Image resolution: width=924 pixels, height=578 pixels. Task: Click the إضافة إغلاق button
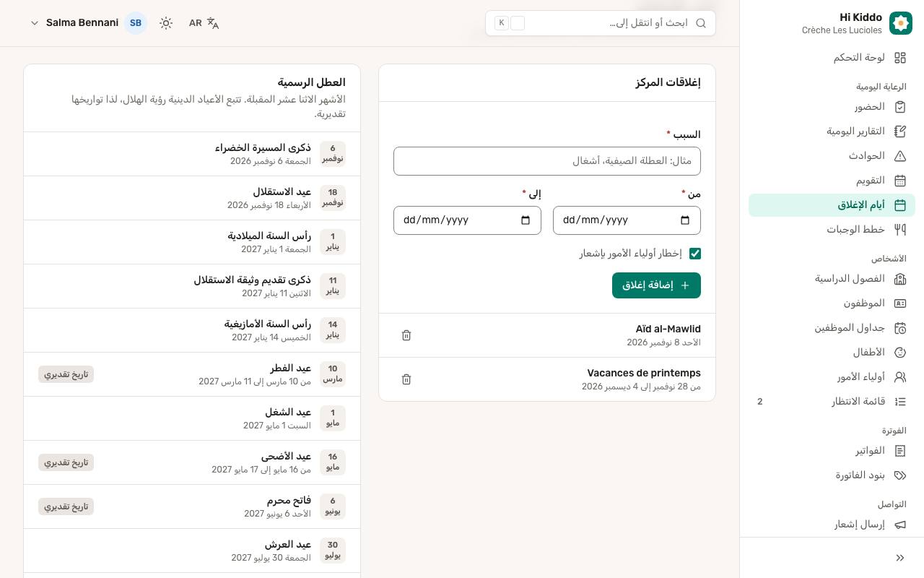click(x=656, y=285)
